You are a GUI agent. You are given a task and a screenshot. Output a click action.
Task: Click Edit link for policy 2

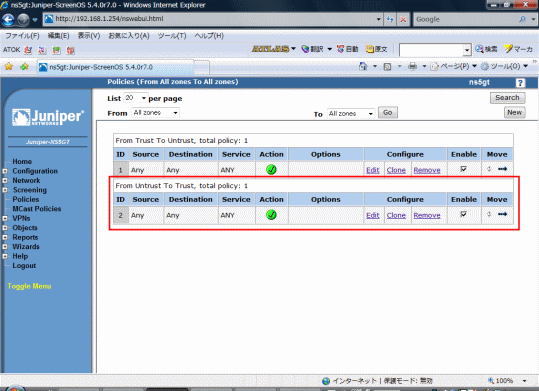[x=373, y=215]
